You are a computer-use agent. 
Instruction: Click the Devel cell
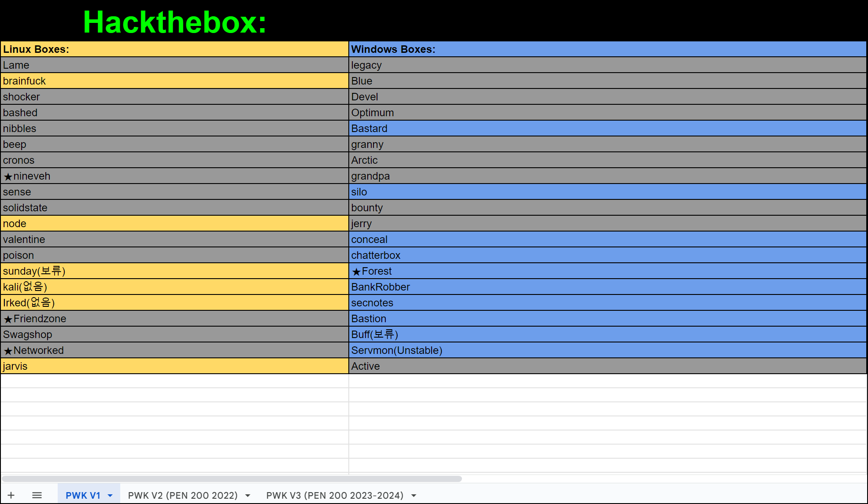click(x=608, y=97)
